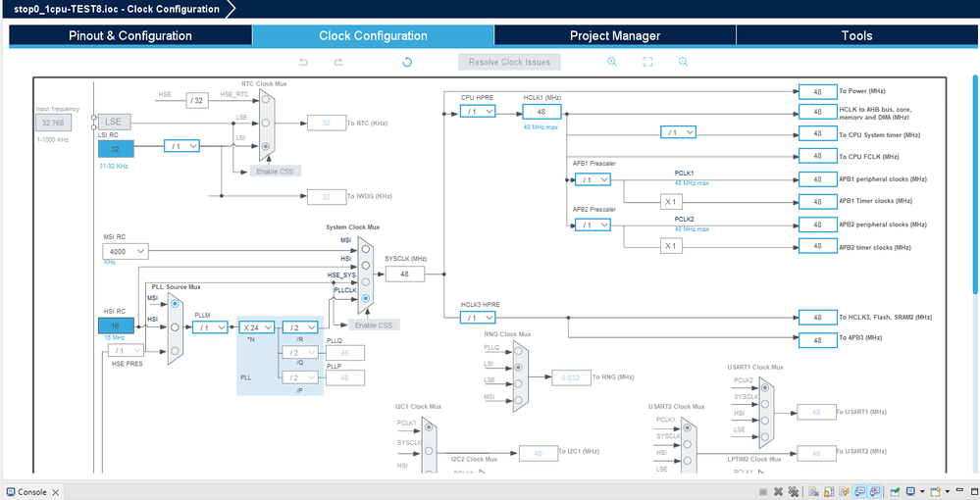Open the APB1 Prescaler dropdown
The width and height of the screenshot is (980, 500).
click(x=593, y=179)
